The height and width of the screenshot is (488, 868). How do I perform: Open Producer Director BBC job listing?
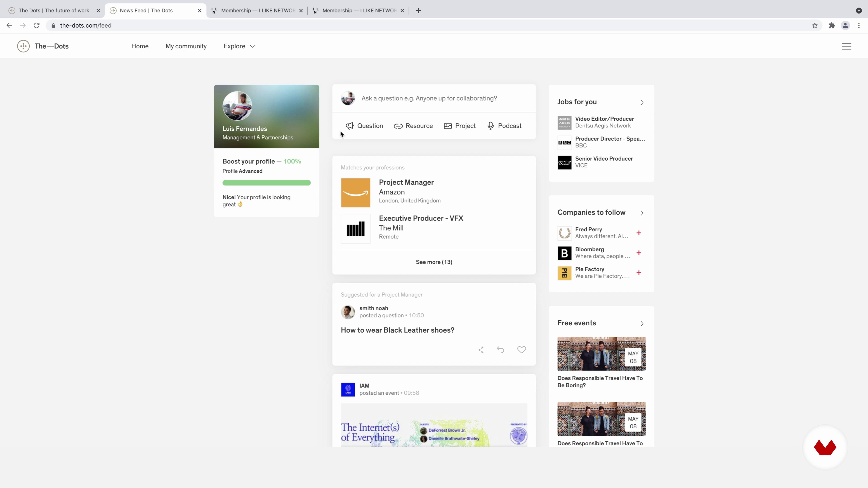(x=610, y=139)
